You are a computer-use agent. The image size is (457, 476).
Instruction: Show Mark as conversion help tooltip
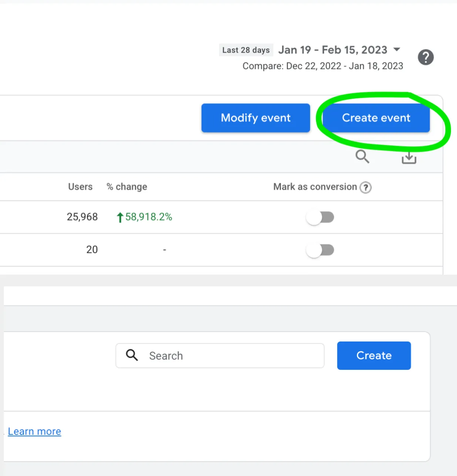click(366, 187)
